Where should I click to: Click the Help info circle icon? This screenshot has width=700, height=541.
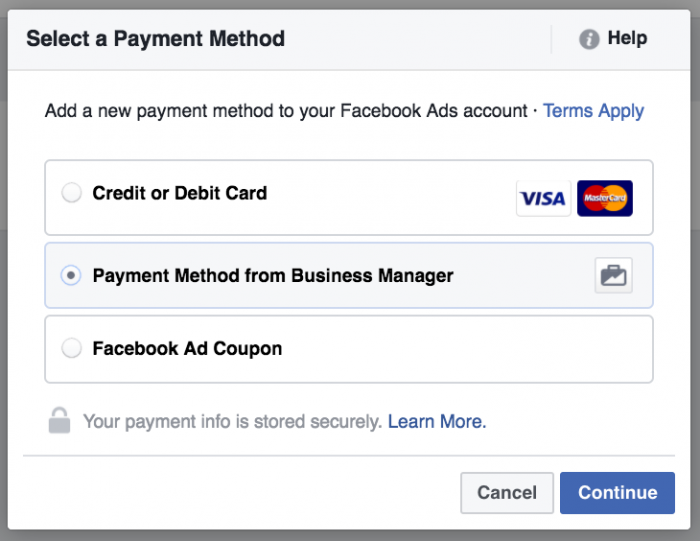[x=589, y=39]
